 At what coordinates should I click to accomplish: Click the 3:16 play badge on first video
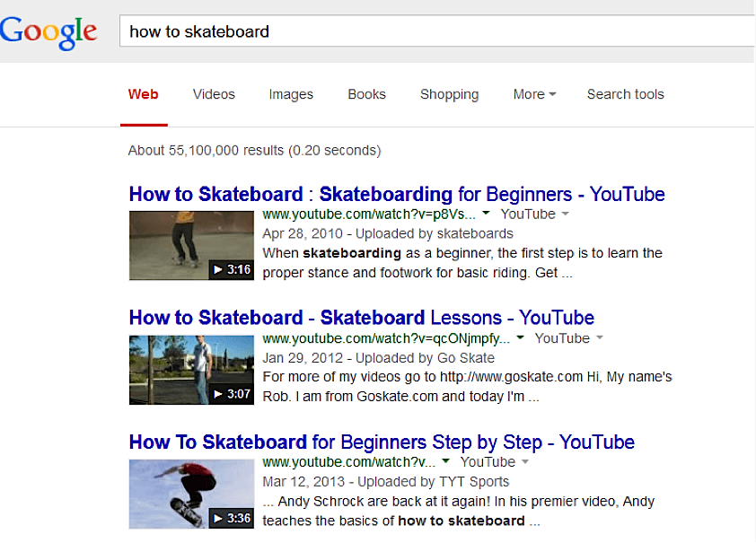pos(230,268)
